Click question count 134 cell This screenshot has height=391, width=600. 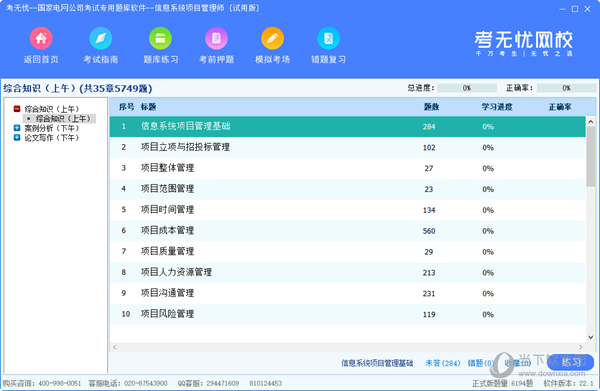(429, 210)
